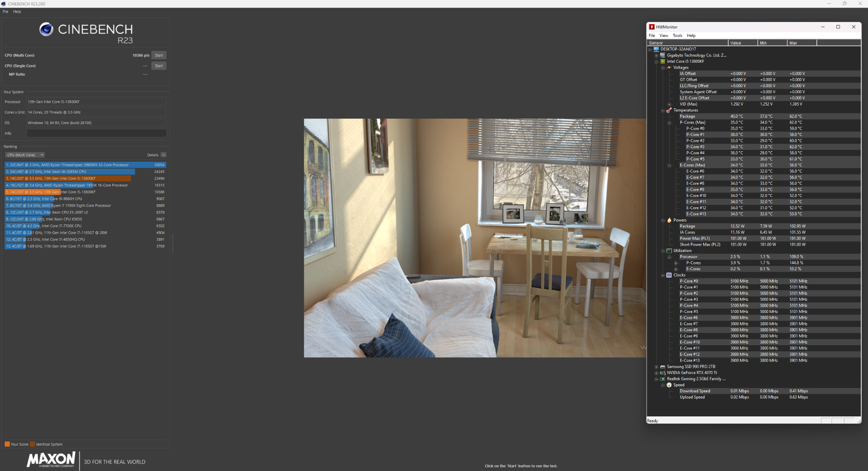Click the Temperatures thermometer icon
This screenshot has width=868, height=471.
[x=669, y=110]
